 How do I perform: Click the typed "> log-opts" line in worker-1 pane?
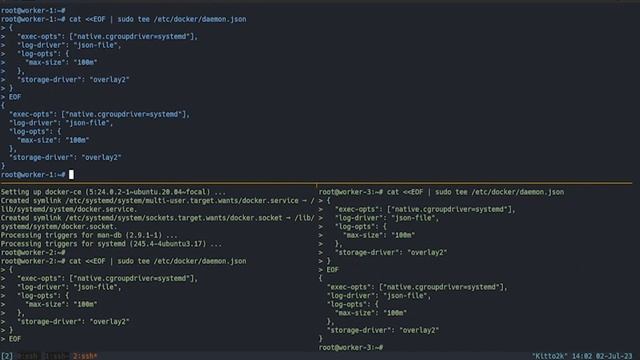35,53
